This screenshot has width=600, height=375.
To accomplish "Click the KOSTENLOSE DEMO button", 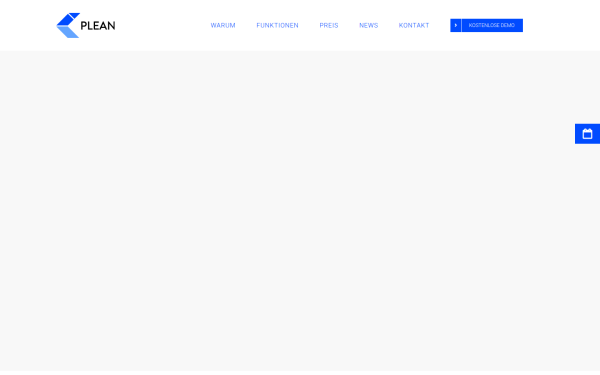I will (x=486, y=25).
